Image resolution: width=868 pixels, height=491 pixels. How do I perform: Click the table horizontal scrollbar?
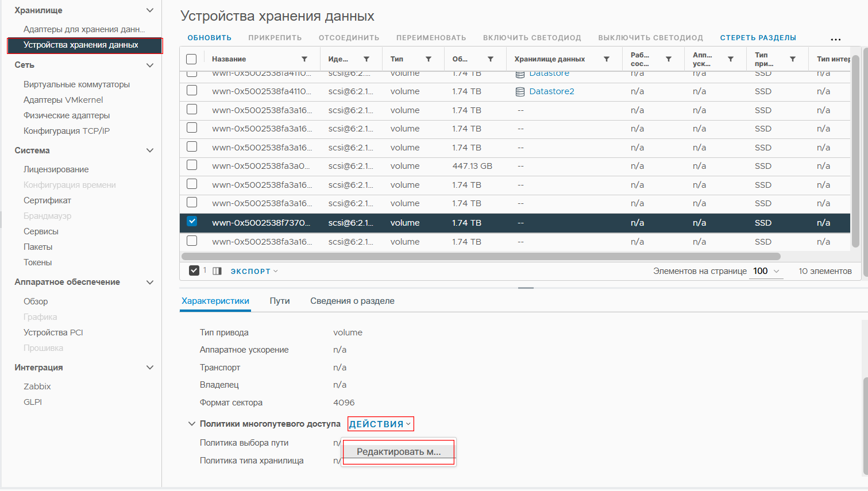coord(481,256)
